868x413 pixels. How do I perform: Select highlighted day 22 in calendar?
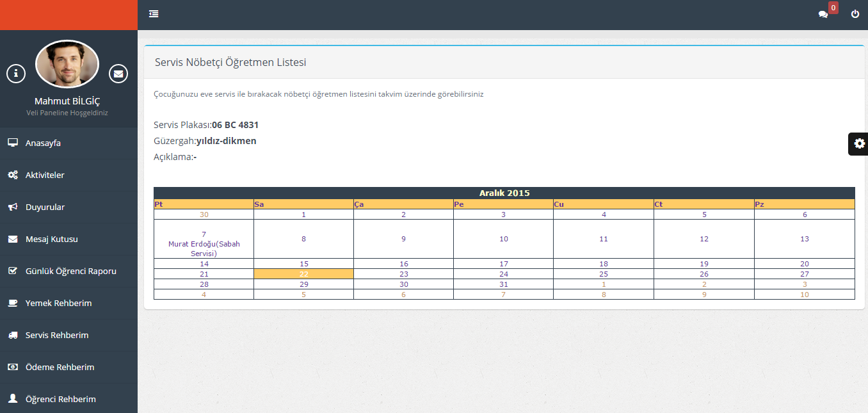(x=304, y=274)
